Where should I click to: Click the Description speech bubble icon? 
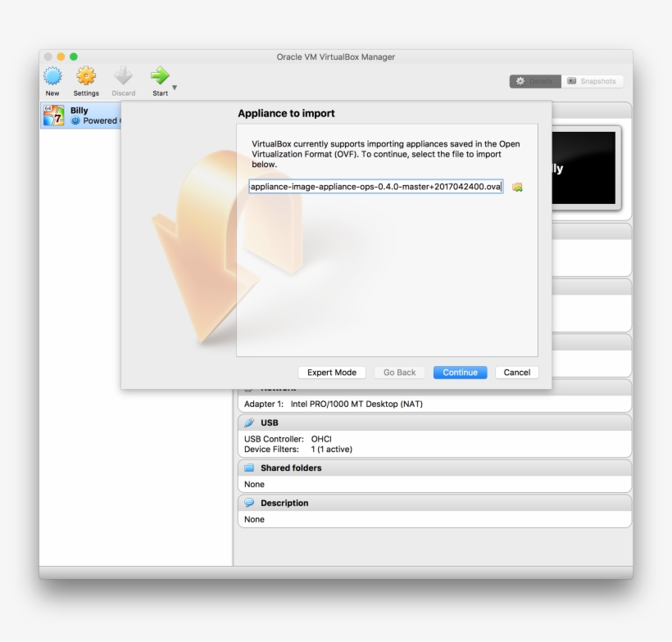[247, 503]
